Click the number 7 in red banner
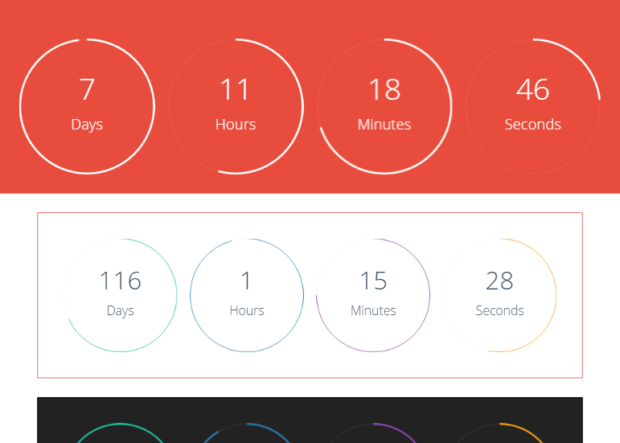Screen dimensions: 620x443 pyautogui.click(x=87, y=89)
